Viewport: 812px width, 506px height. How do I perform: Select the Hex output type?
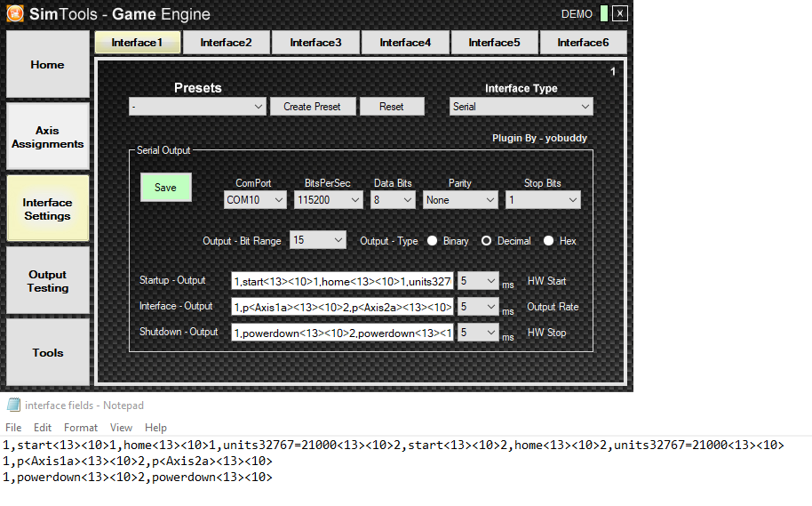point(548,241)
